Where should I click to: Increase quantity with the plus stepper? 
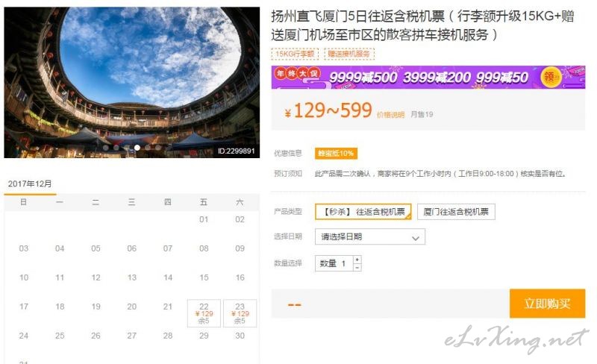pos(357,260)
